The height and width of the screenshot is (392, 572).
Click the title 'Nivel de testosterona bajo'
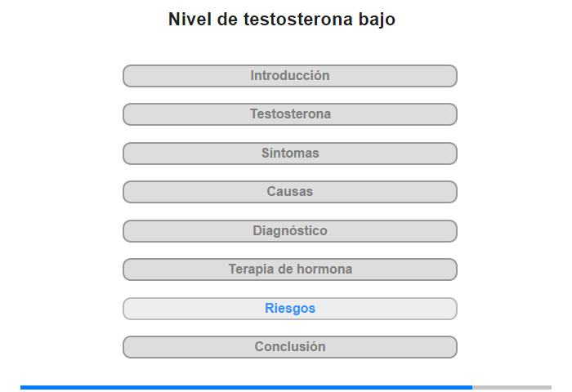tap(282, 20)
